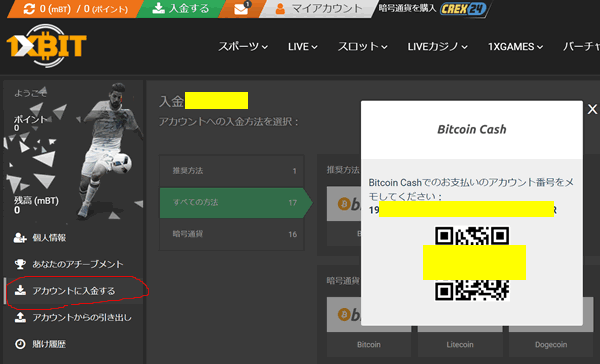Open マイアカウント in the top bar
This screenshot has height=364, width=600.
[x=319, y=8]
